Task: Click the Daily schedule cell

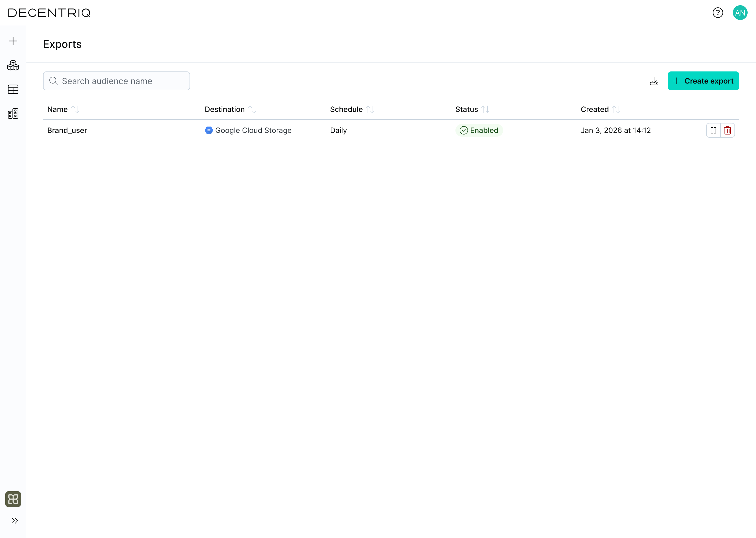Action: pyautogui.click(x=338, y=130)
